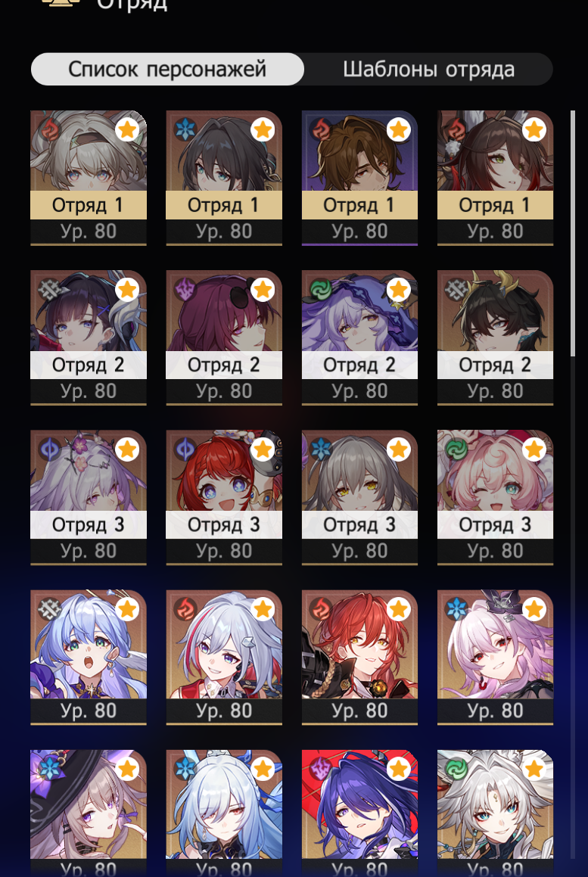Select the Список персонажей tab
This screenshot has width=588, height=877.
[x=167, y=70]
